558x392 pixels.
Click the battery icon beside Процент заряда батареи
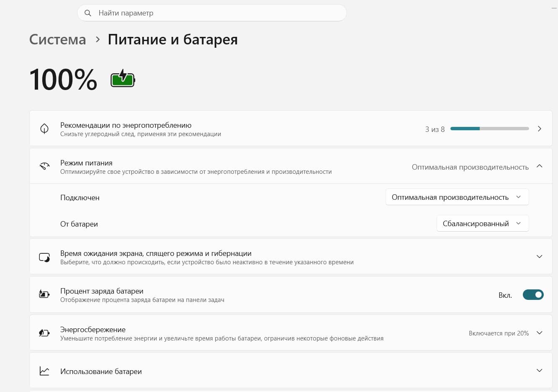(44, 294)
